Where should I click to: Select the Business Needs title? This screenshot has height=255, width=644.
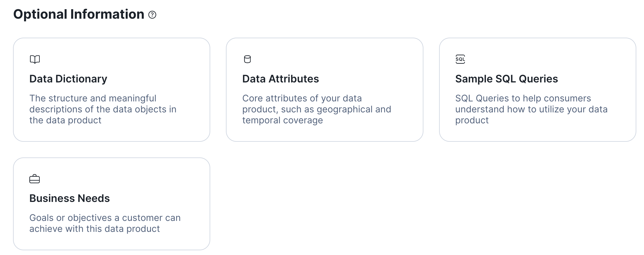point(69,198)
